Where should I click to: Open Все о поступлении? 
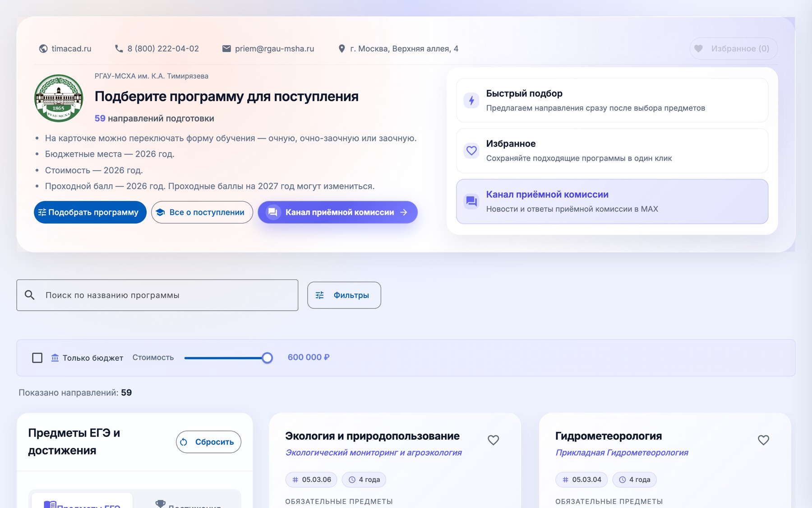[202, 212]
